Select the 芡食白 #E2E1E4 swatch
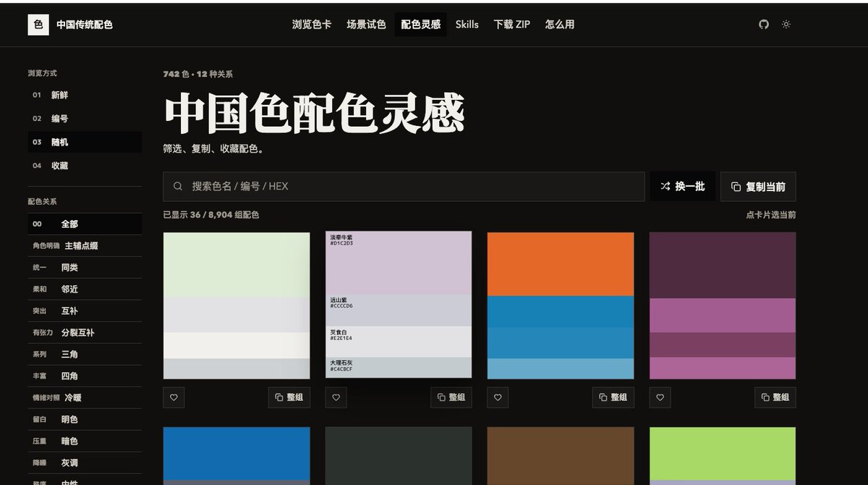 pyautogui.click(x=399, y=342)
